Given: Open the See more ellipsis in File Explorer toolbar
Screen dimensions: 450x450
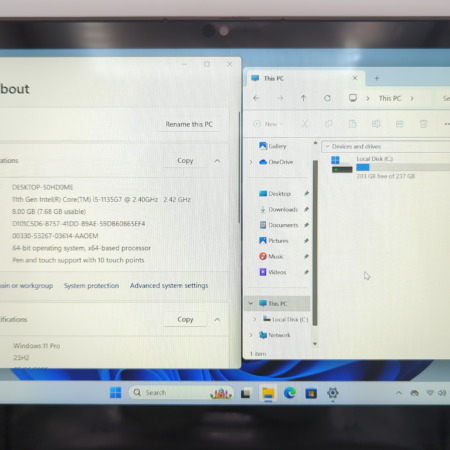Looking at the screenshot, I should [x=447, y=124].
